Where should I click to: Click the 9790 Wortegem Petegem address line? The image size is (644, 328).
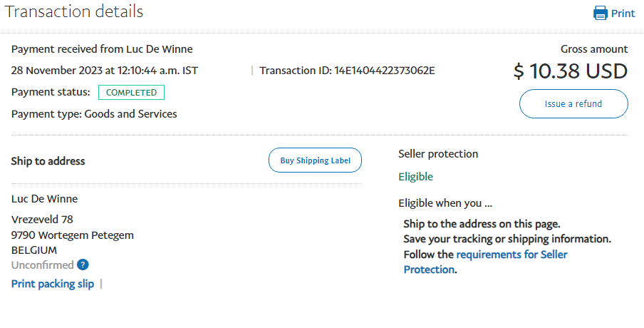73,235
